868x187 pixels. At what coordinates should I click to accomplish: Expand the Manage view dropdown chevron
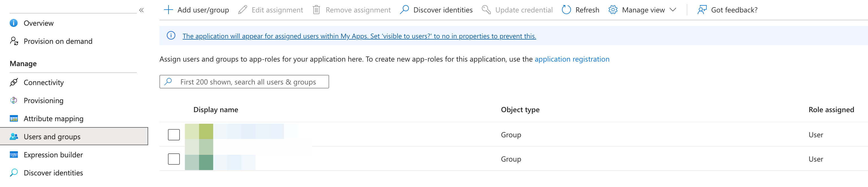[673, 10]
